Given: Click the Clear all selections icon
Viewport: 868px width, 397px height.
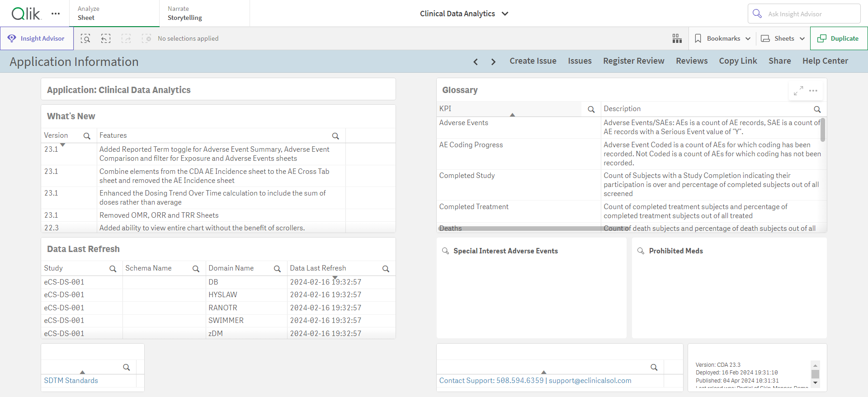Looking at the screenshot, I should tap(146, 38).
